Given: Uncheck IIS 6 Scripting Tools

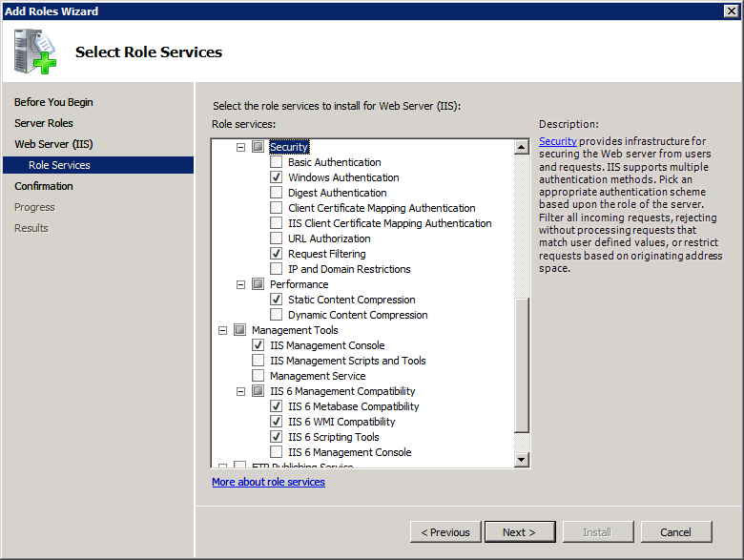Looking at the screenshot, I should [277, 437].
